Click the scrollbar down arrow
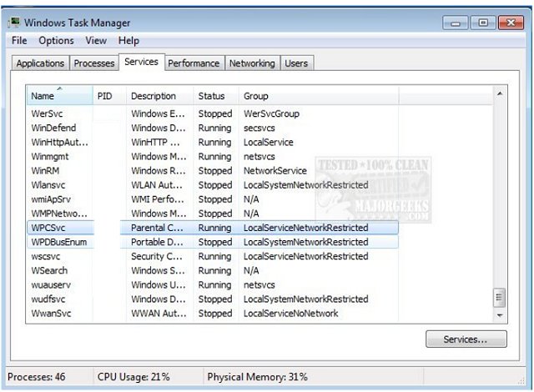The width and height of the screenshot is (534, 392). click(x=500, y=316)
